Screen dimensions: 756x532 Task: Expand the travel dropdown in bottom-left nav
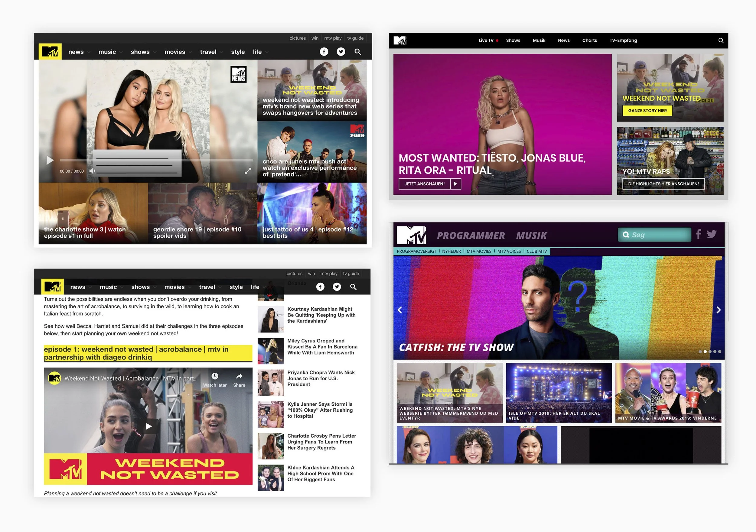220,287
